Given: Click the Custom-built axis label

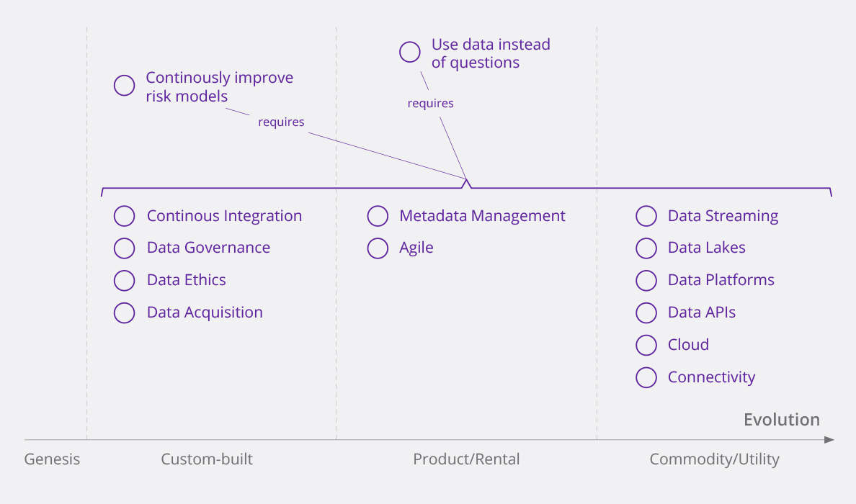Looking at the screenshot, I should coord(207,459).
